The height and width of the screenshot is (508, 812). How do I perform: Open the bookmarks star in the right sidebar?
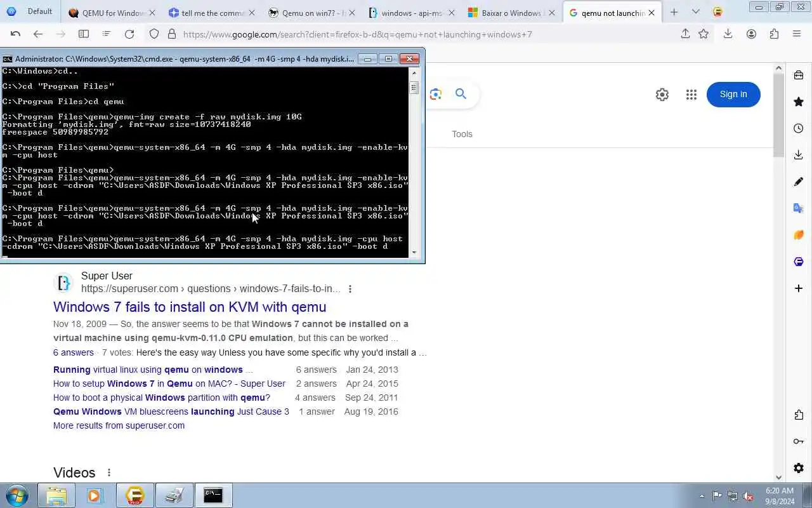coord(799,102)
